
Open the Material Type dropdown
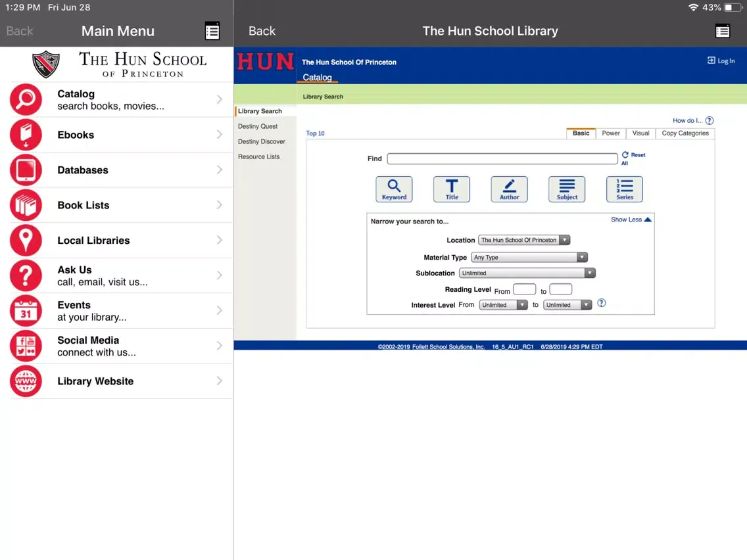tap(529, 257)
